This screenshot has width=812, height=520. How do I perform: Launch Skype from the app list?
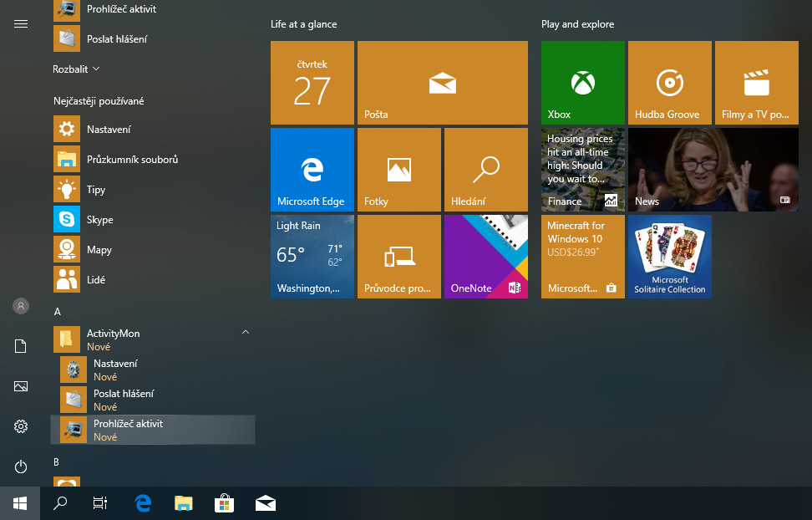(x=154, y=219)
